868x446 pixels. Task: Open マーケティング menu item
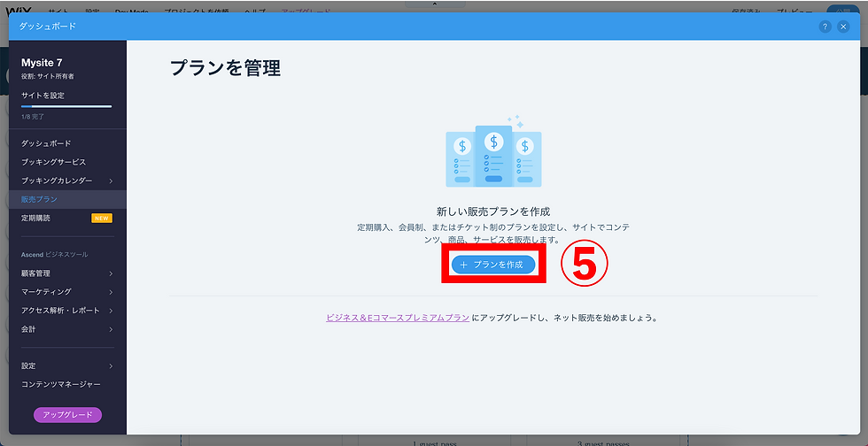click(46, 292)
